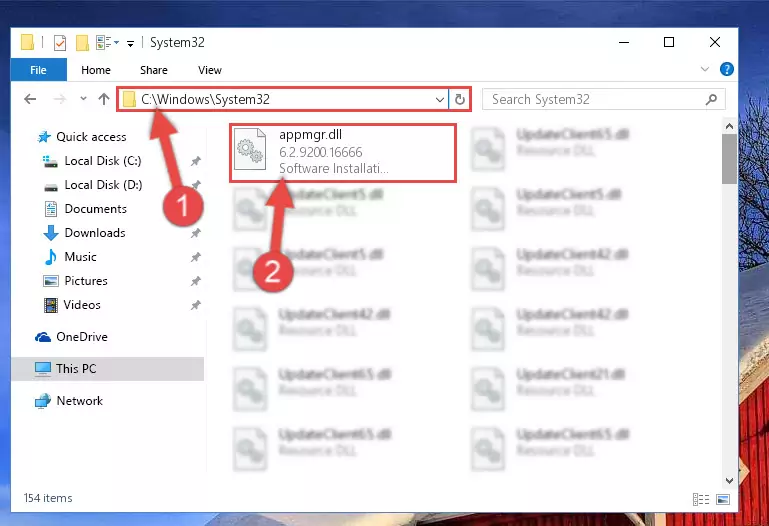This screenshot has height=526, width=769.
Task: Open Help with the question mark icon
Action: click(726, 69)
